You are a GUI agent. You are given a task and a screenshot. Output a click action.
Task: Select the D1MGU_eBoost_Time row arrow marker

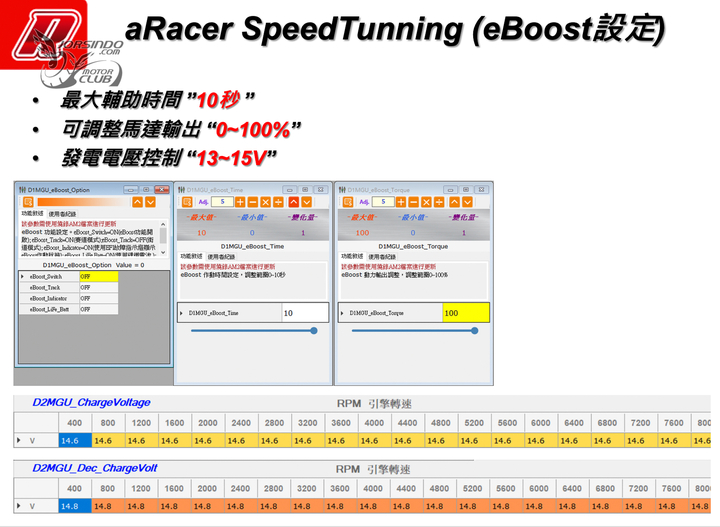click(181, 313)
